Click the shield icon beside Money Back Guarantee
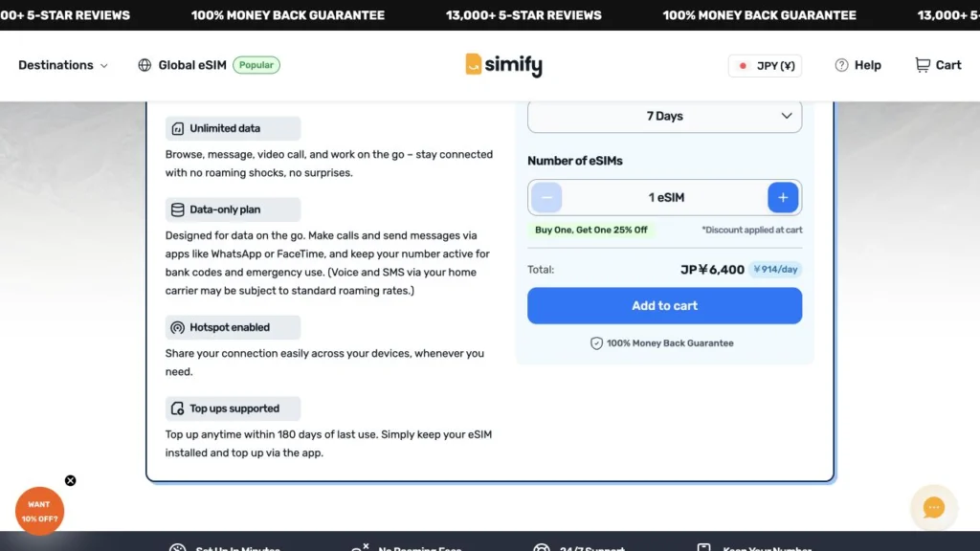The image size is (980, 551). coord(596,343)
